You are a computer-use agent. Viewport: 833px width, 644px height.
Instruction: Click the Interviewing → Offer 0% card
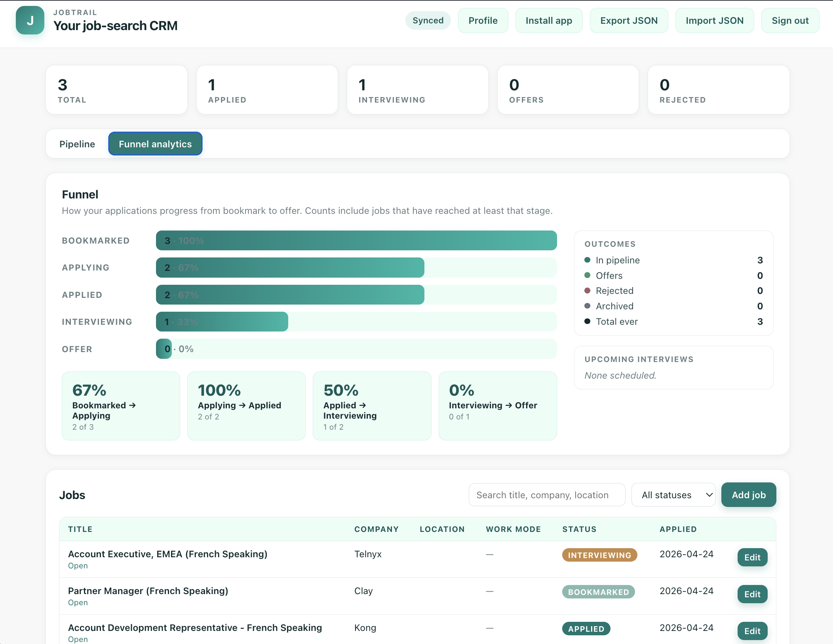tap(498, 406)
